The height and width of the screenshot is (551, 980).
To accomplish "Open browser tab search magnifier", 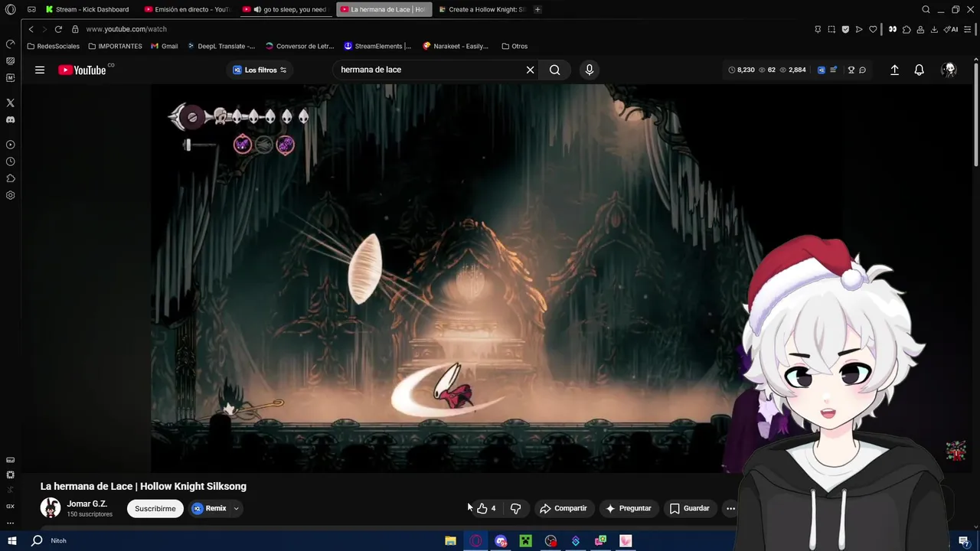I will [926, 9].
